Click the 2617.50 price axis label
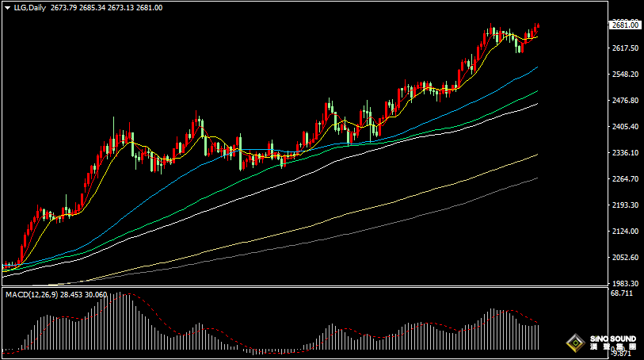 point(625,48)
